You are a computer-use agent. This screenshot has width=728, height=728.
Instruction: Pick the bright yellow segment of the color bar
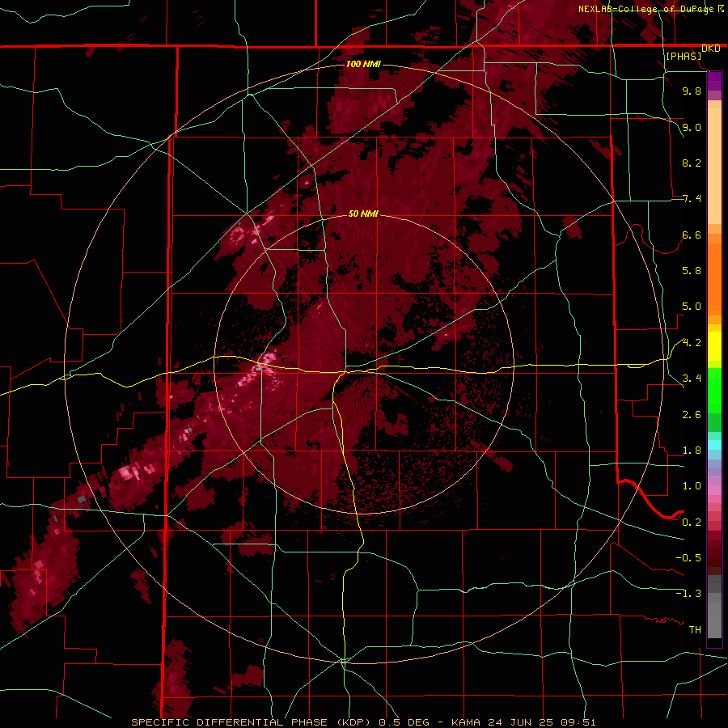pos(714,346)
